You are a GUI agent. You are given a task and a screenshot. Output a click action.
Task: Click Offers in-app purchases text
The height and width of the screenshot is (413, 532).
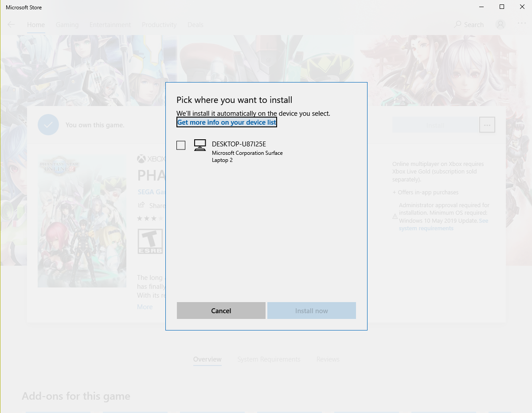[x=426, y=193]
